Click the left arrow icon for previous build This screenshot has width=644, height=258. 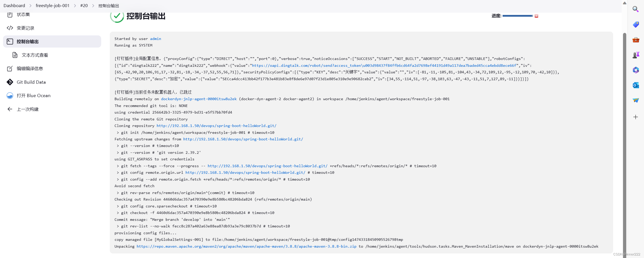(x=10, y=109)
